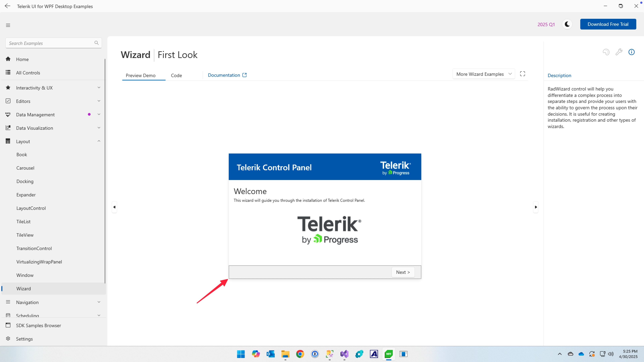The image size is (644, 362).
Task: Click the info description icon
Action: pos(631,52)
